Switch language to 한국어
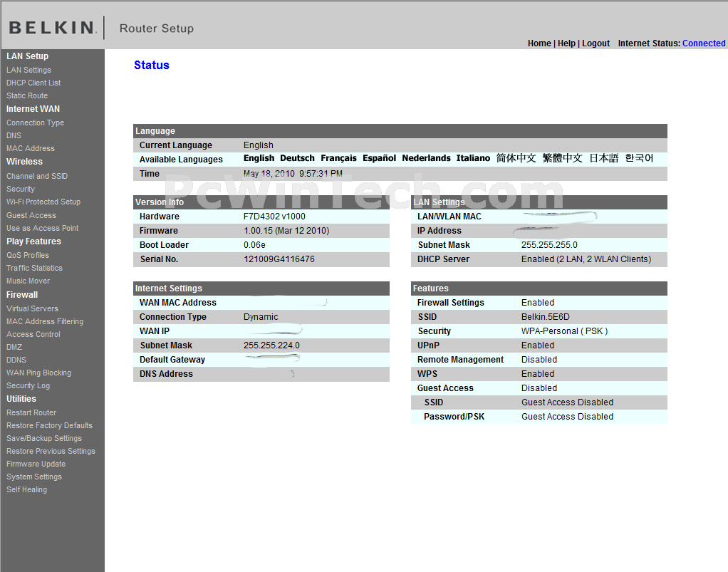This screenshot has width=728, height=572. tap(640, 158)
